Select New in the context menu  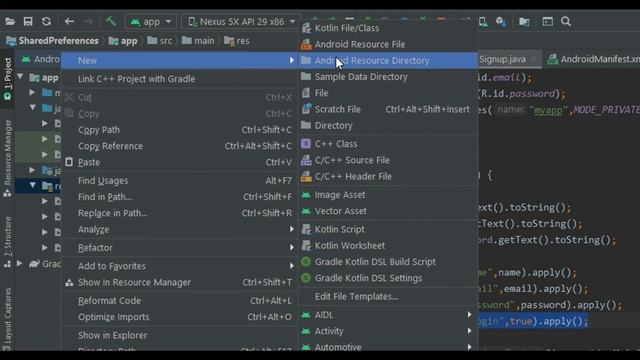point(180,60)
